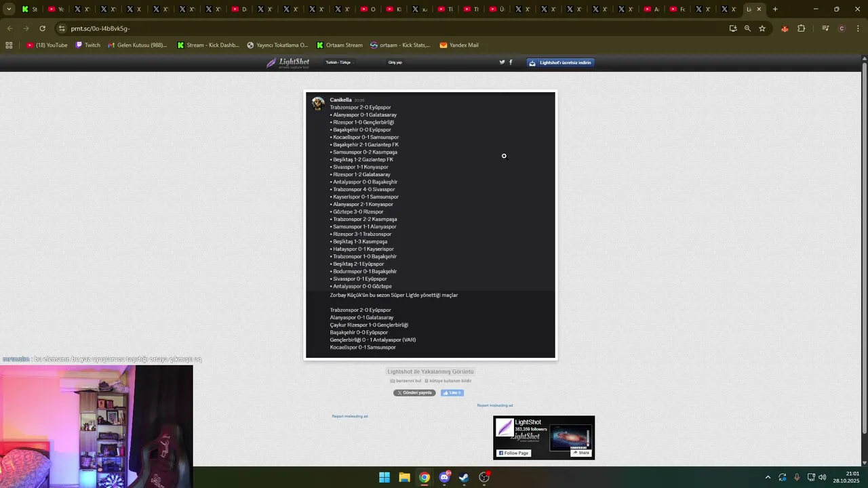Open the (18) YouTube bookmark
Image resolution: width=868 pixels, height=488 pixels.
click(x=47, y=45)
